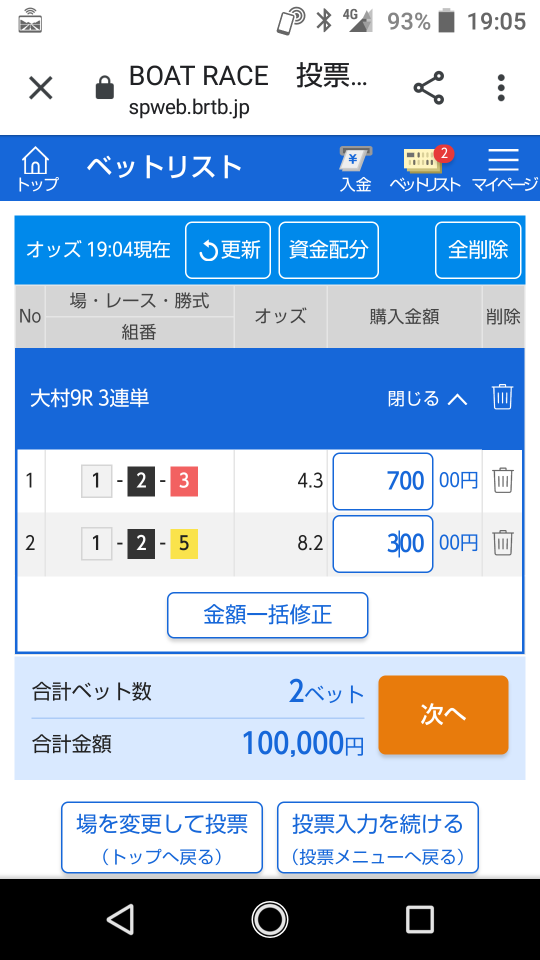This screenshot has width=540, height=960.
Task: Edit the 700 purchase amount field
Action: 383,481
